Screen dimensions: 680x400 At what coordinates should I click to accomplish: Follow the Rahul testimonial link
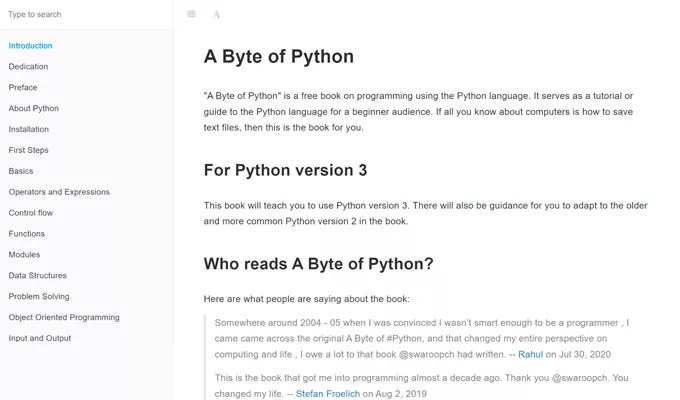530,354
